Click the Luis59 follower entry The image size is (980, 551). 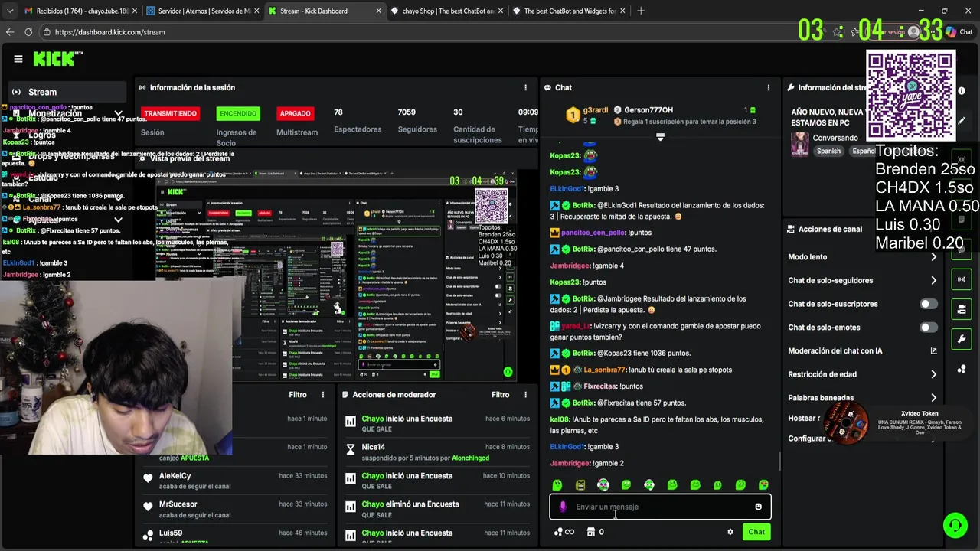171,533
